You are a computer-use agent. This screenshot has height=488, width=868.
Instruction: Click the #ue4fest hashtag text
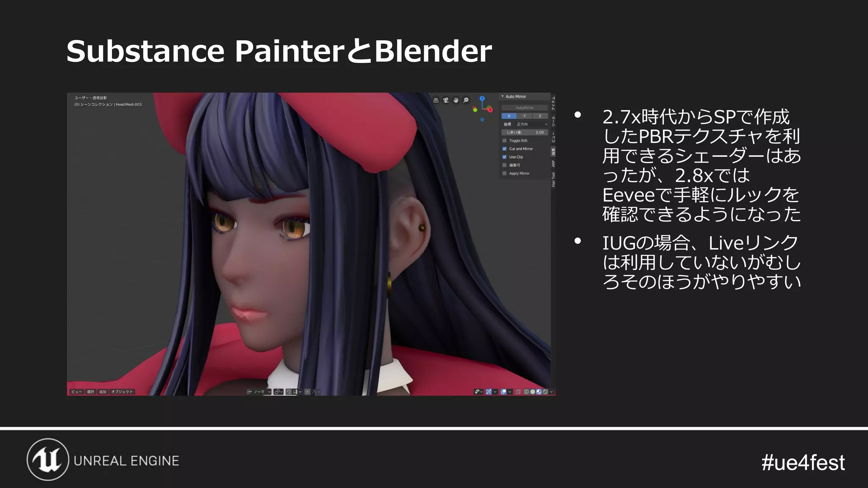coord(803,462)
